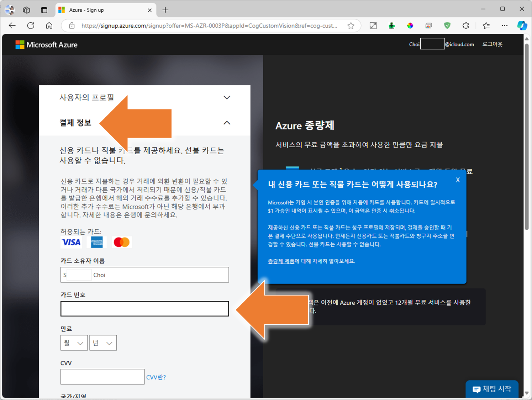Click the VISA card logo
Image resolution: width=532 pixels, height=400 pixels.
(71, 242)
